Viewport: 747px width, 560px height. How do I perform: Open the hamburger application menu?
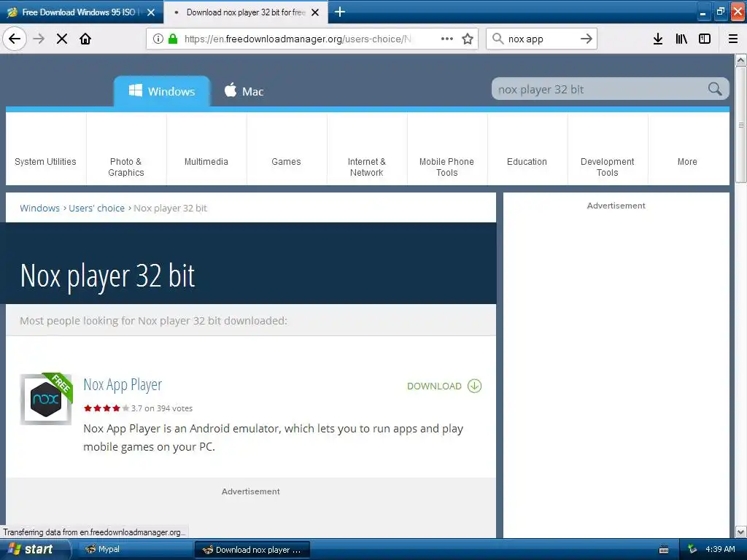tap(733, 39)
